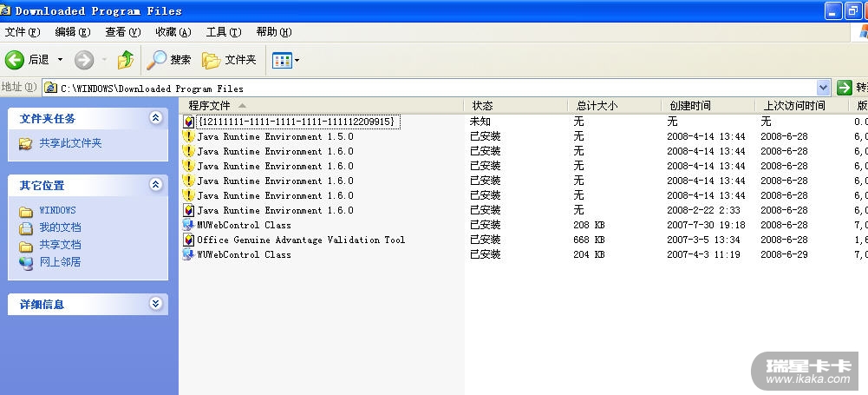Open the 查看(V) menu
This screenshot has width=868, height=395.
tap(123, 32)
